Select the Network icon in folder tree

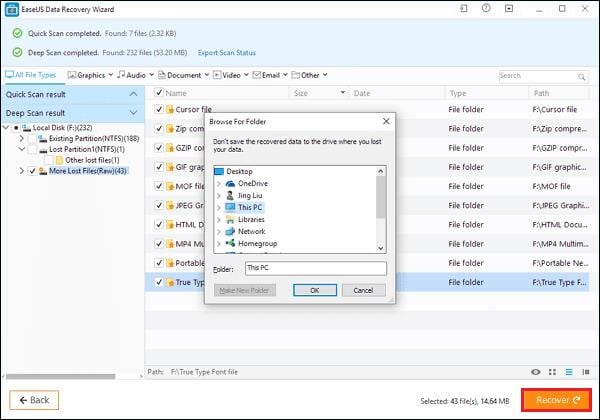pos(230,231)
